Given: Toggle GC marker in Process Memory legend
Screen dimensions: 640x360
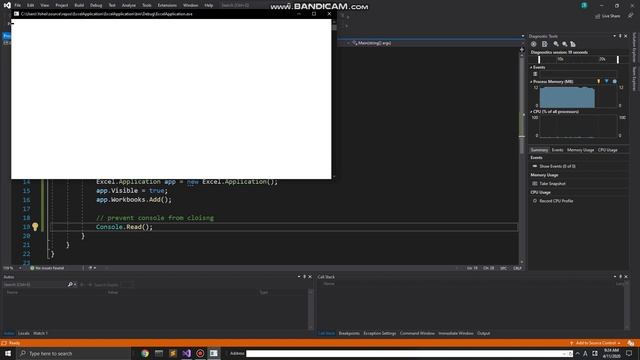Looking at the screenshot, I should coord(599,82).
